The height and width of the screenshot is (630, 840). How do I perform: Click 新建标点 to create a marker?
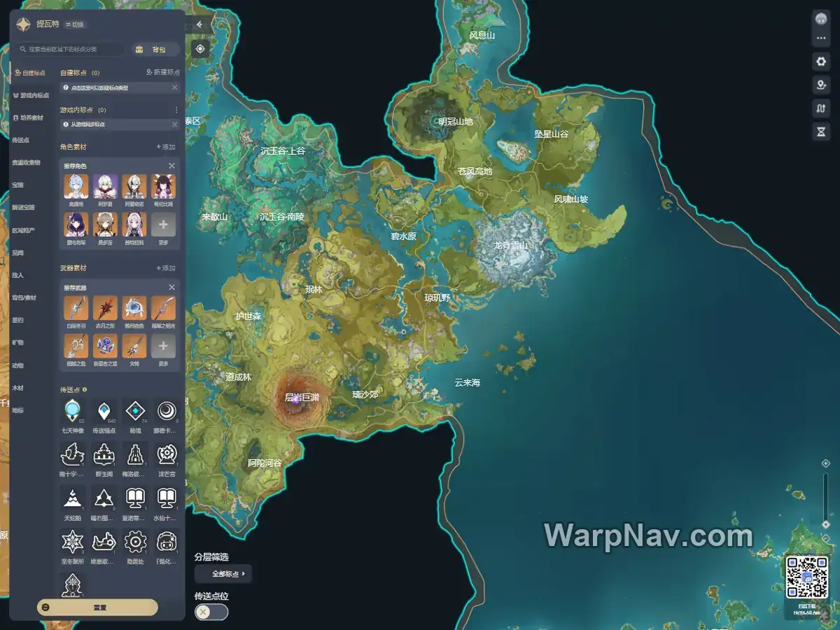pos(162,72)
